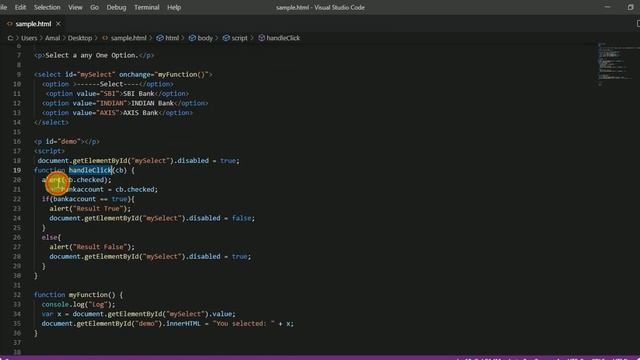Viewport: 640px width, 360px height.
Task: Open the Help menu
Action: [174, 7]
